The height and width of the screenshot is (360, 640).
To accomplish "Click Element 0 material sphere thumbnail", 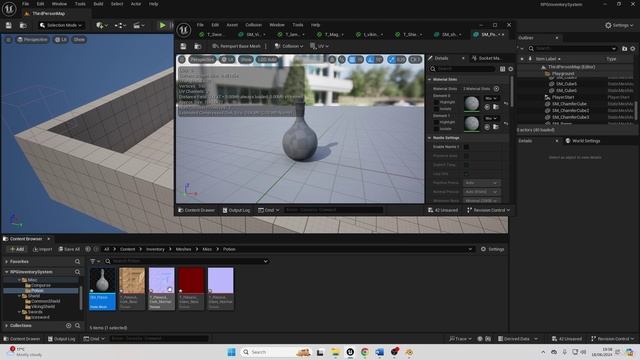I will [x=471, y=103].
